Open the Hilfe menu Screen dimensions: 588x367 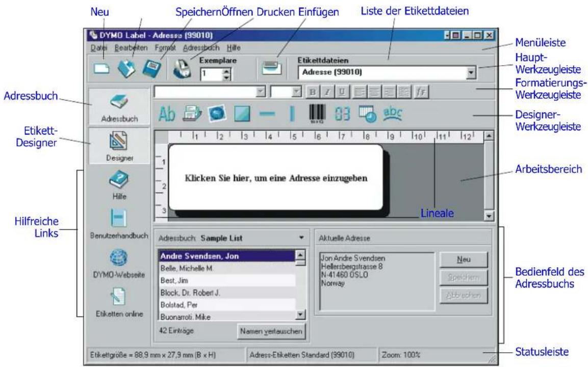click(x=233, y=48)
